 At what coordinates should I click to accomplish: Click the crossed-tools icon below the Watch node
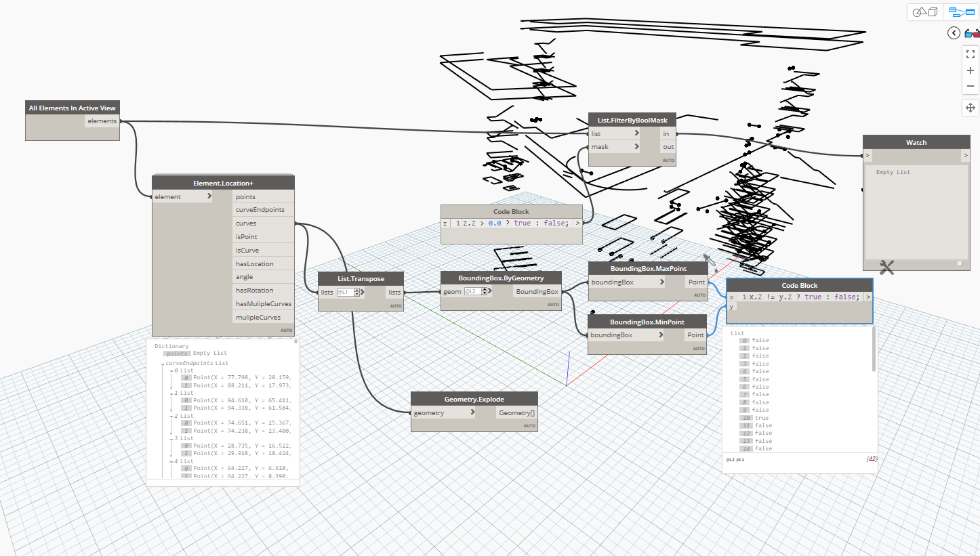[x=886, y=268]
